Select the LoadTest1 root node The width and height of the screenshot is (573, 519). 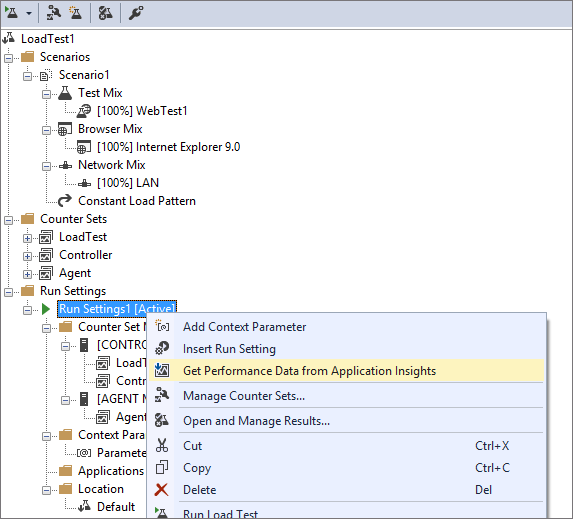48,39
